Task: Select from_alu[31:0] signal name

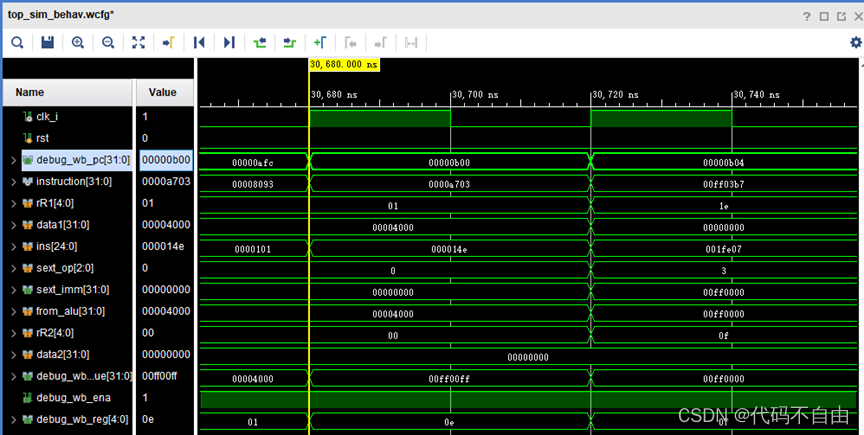Action: [70, 312]
